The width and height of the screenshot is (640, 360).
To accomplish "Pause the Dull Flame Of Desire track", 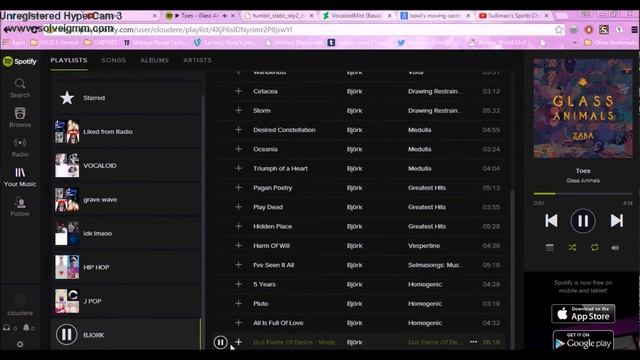I will coord(220,342).
